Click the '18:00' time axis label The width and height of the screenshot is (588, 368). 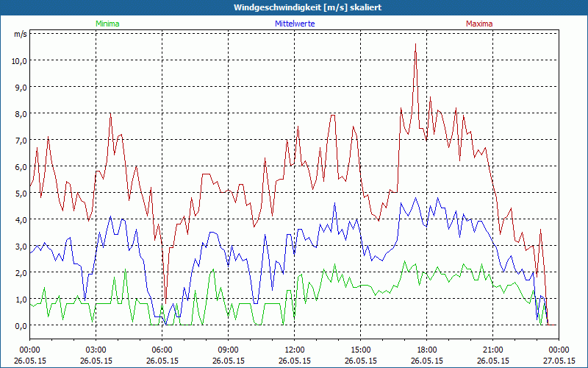427,350
